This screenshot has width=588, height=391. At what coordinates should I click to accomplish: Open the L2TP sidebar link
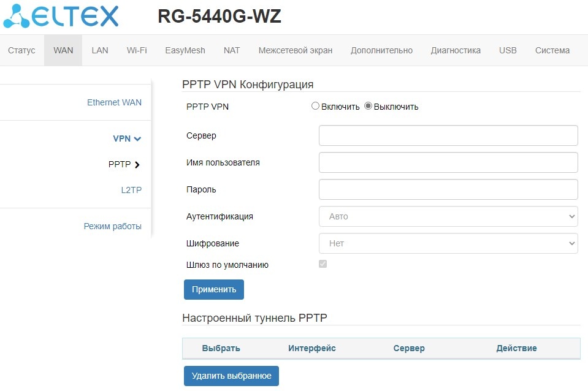(x=131, y=190)
